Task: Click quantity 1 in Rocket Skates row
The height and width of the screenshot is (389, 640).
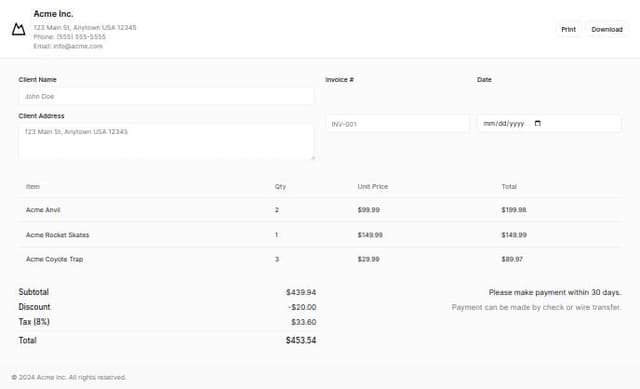Action: pyautogui.click(x=276, y=235)
